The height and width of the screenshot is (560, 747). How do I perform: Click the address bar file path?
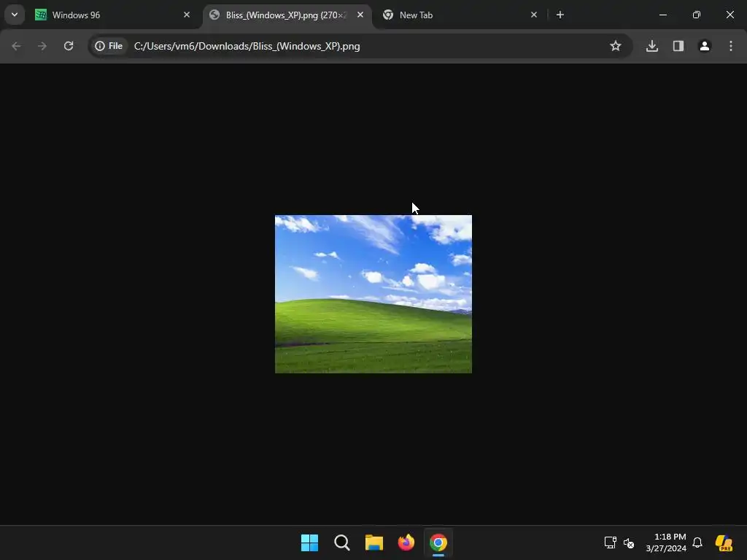(x=247, y=46)
